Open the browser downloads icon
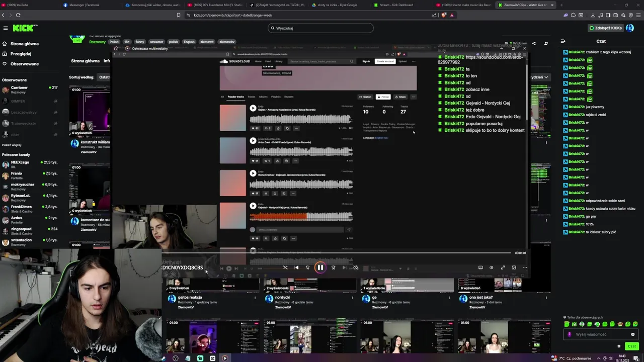 tap(594, 15)
